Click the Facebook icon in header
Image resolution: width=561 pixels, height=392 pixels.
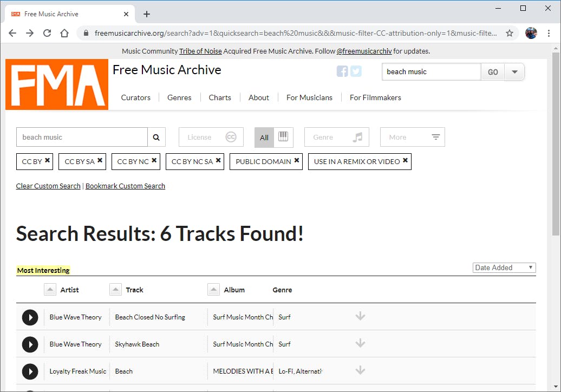coord(342,71)
